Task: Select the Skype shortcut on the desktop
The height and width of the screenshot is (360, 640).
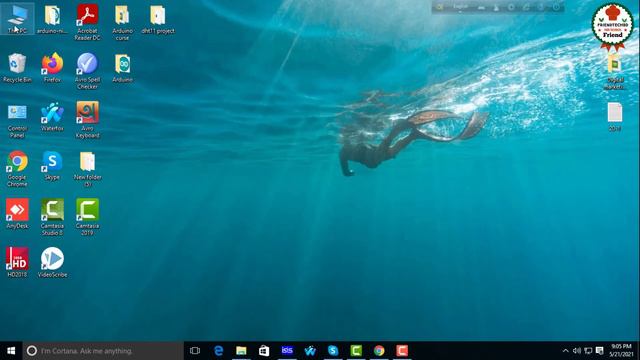Action: pos(52,165)
